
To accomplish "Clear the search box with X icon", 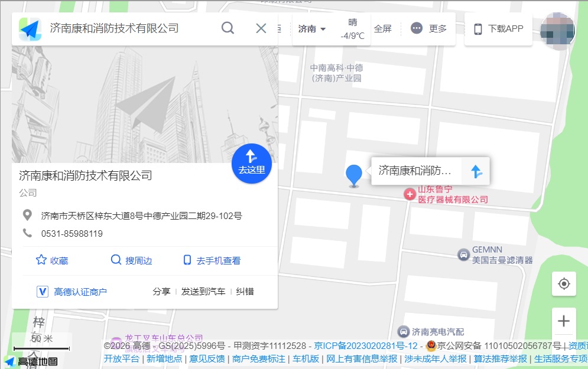I will 261,28.
